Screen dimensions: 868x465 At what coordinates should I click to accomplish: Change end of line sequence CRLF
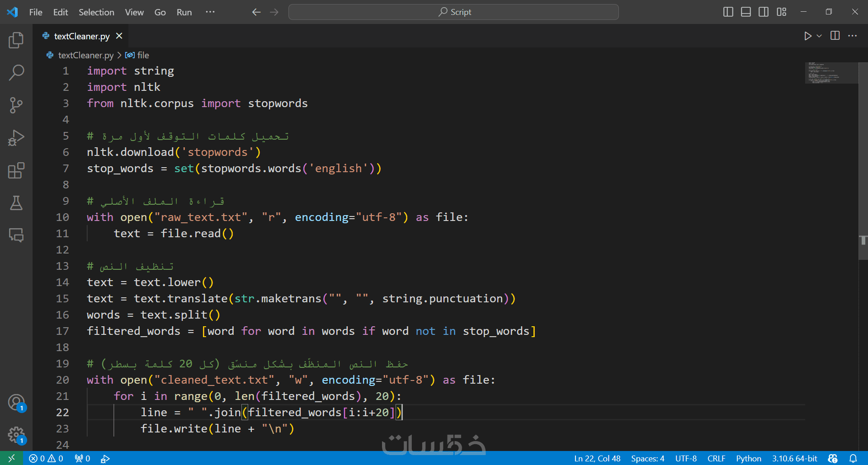pos(716,458)
